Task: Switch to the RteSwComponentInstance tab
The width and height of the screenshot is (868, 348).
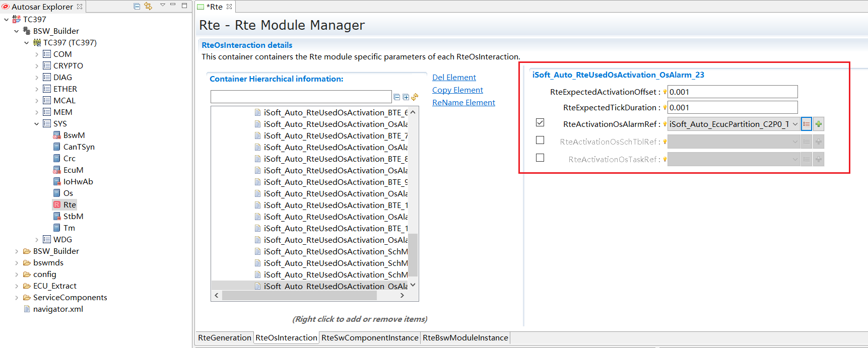Action: click(x=370, y=338)
